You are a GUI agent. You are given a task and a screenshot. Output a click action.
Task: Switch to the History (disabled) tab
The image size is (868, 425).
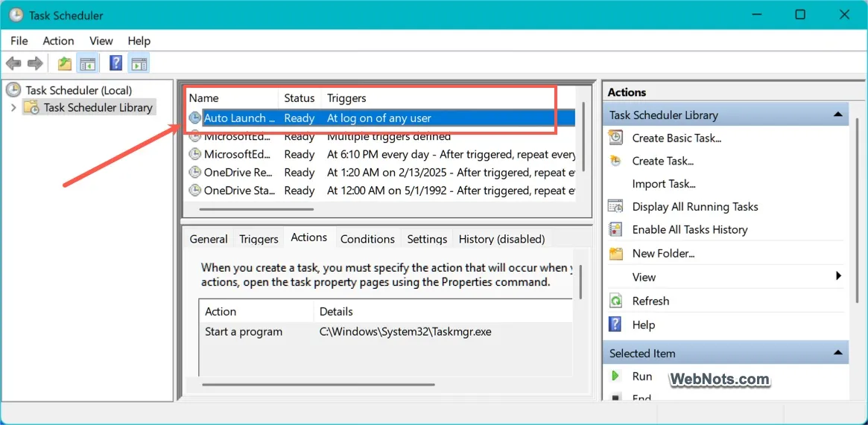[x=502, y=239]
